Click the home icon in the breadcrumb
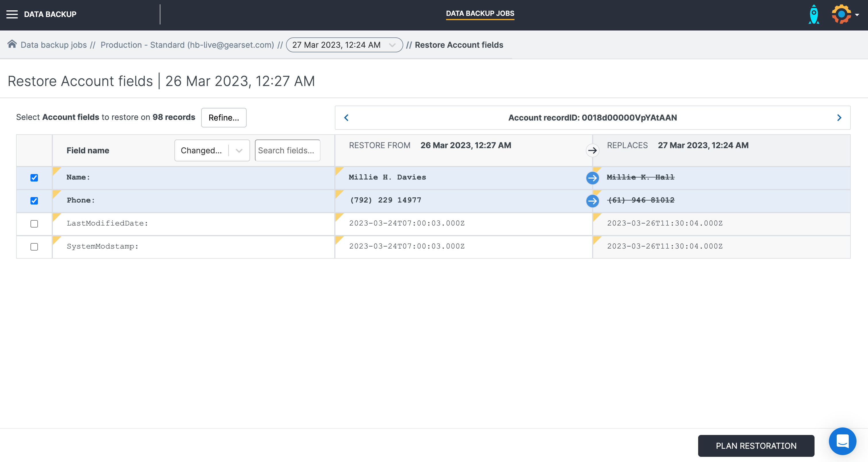 [12, 44]
